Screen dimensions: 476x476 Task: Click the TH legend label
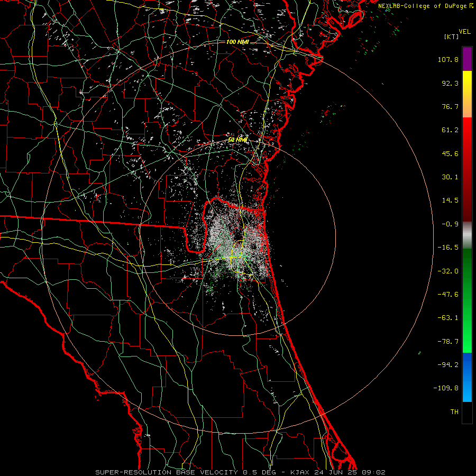[x=454, y=412]
